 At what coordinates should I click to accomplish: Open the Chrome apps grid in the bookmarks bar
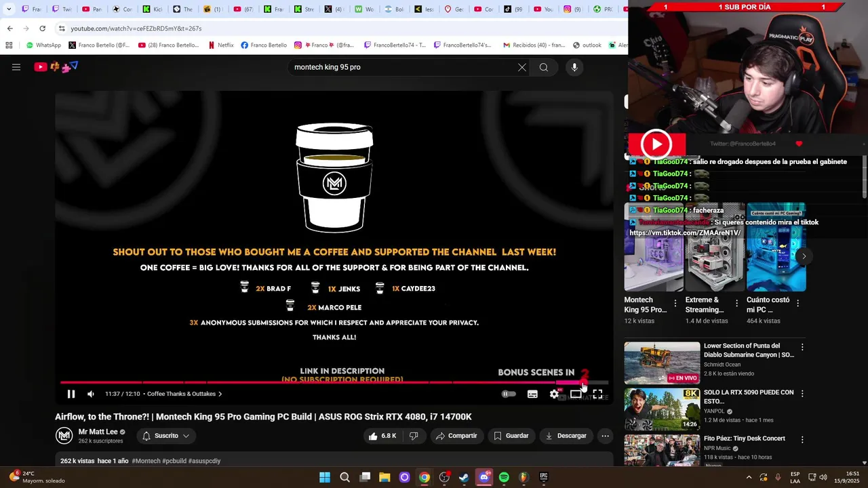click(x=9, y=45)
